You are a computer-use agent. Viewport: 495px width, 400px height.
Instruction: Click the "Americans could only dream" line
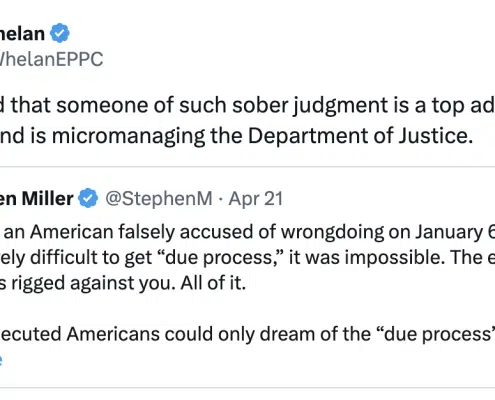point(247,334)
